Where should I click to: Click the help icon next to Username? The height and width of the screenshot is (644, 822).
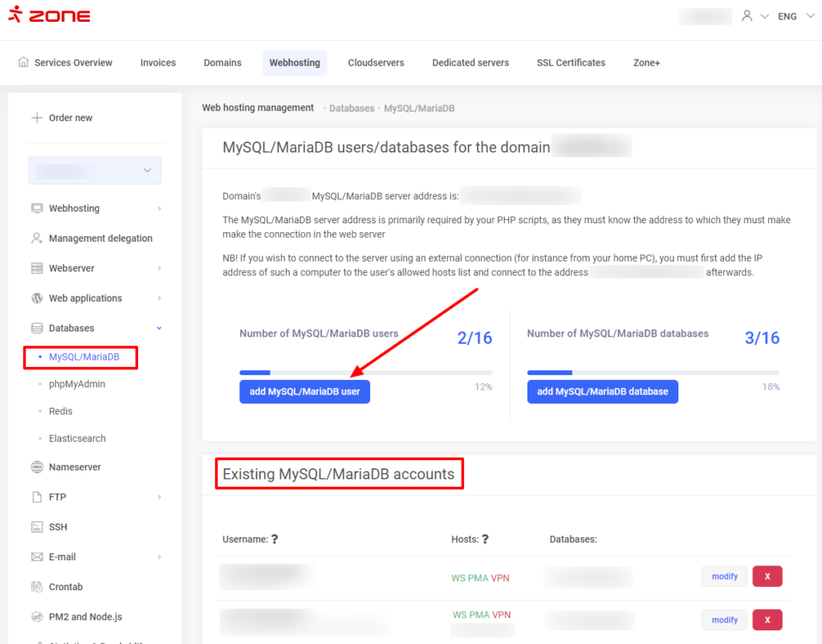[275, 540]
